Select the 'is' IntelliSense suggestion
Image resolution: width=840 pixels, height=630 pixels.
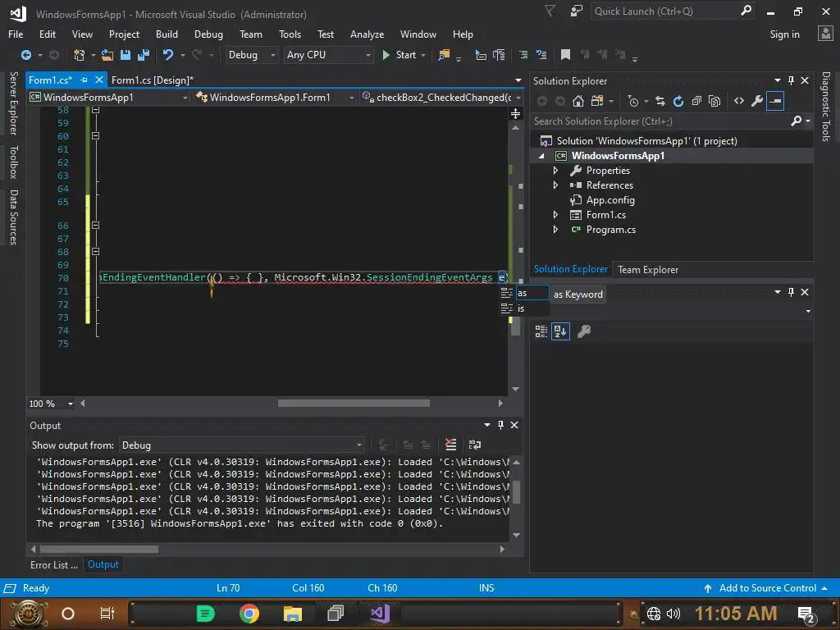tap(524, 308)
